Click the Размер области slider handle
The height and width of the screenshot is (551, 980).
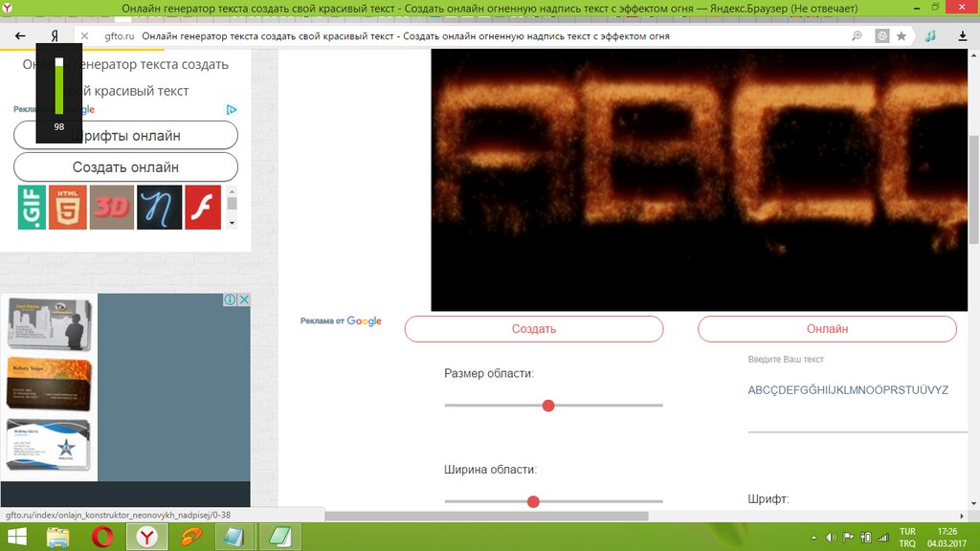[x=548, y=406]
